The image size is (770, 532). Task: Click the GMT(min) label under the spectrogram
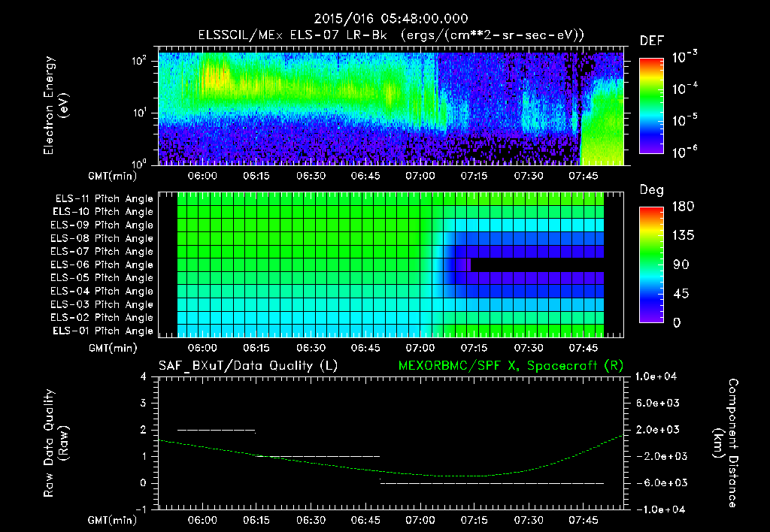coord(113,176)
